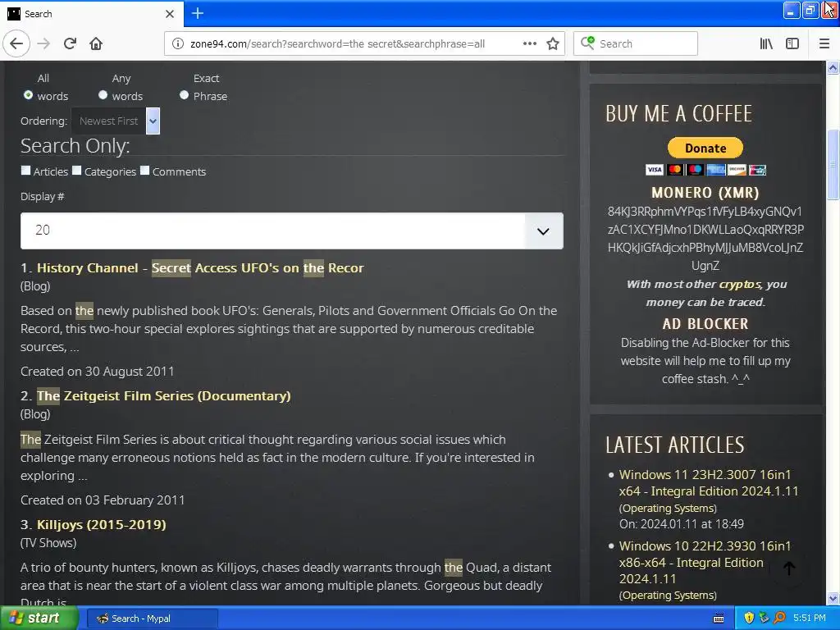This screenshot has width=840, height=630.
Task: Open the browser hamburger menu
Action: click(824, 43)
